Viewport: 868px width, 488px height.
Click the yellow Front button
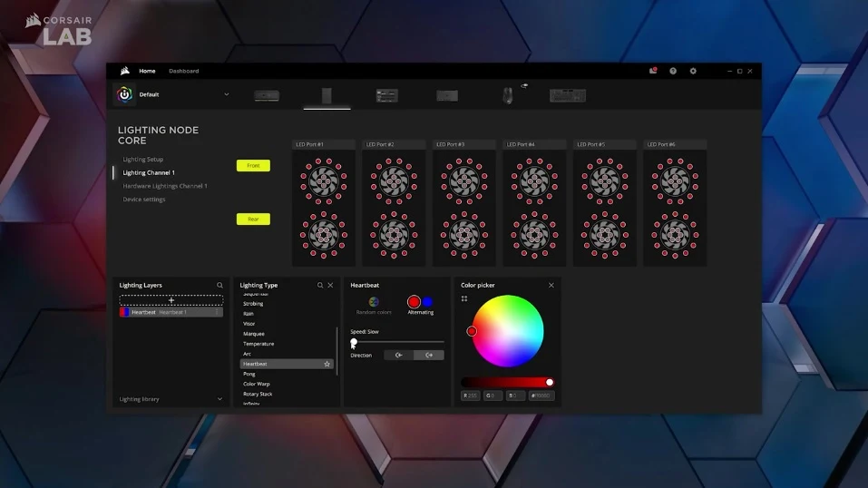(x=254, y=166)
